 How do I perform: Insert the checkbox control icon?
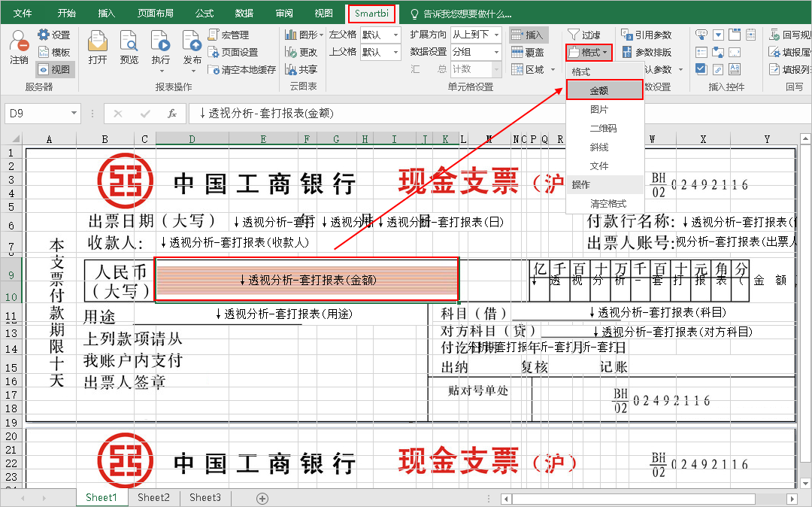tap(701, 69)
